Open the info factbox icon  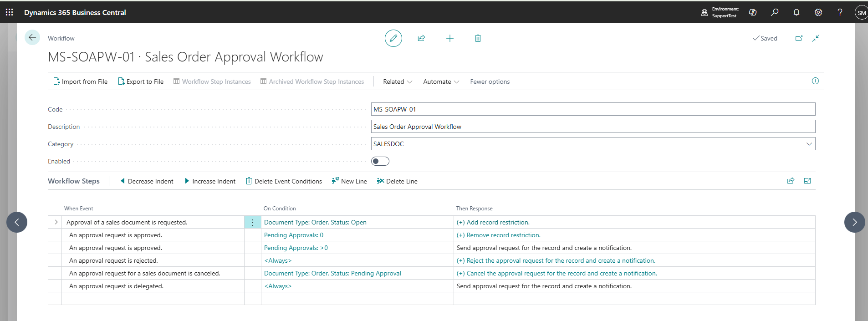tap(815, 81)
